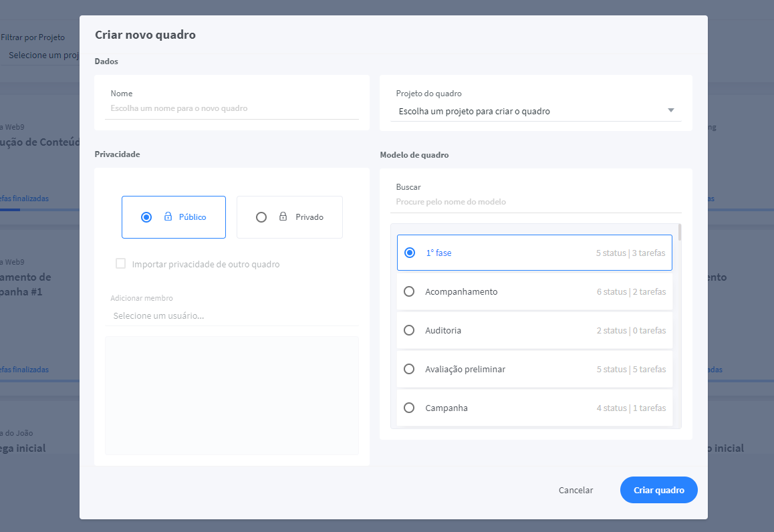Click the Avaliação preliminar model name

[x=465, y=369]
